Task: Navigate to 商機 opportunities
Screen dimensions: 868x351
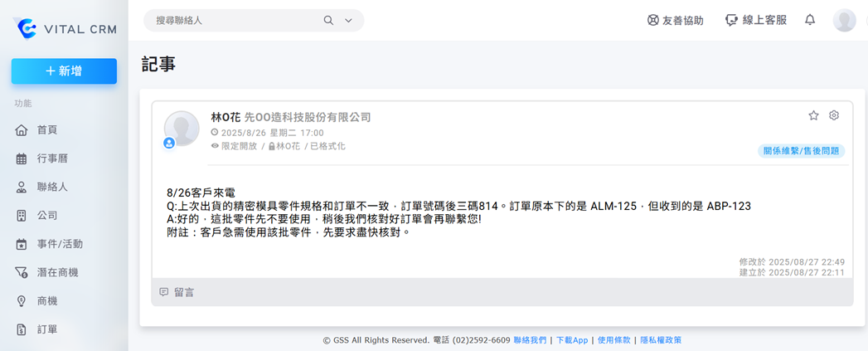Action: click(47, 300)
